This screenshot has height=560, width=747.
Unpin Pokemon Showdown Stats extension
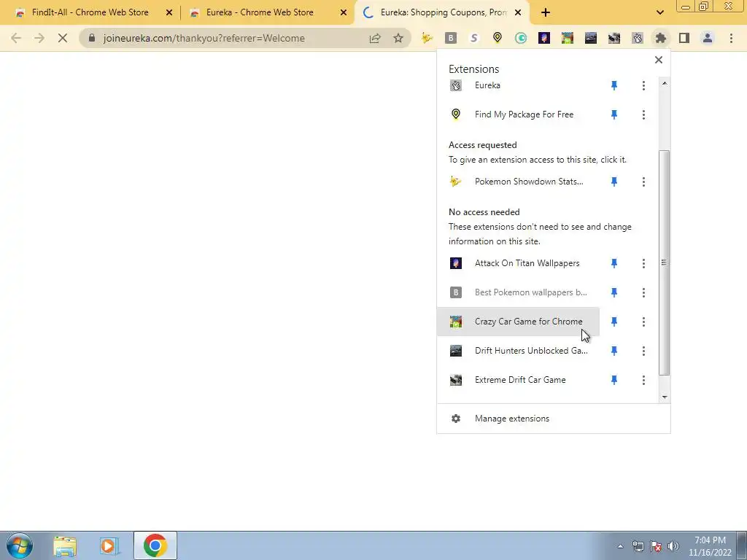tap(614, 182)
